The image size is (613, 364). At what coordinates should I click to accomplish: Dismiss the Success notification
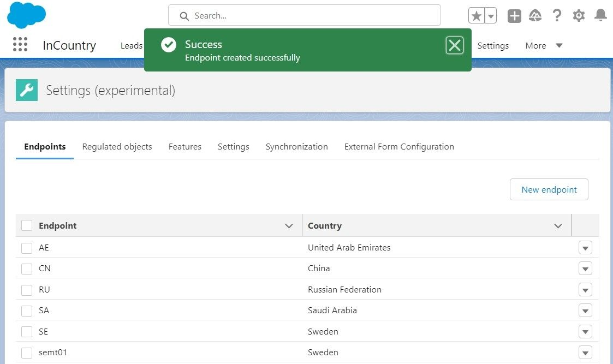[455, 45]
